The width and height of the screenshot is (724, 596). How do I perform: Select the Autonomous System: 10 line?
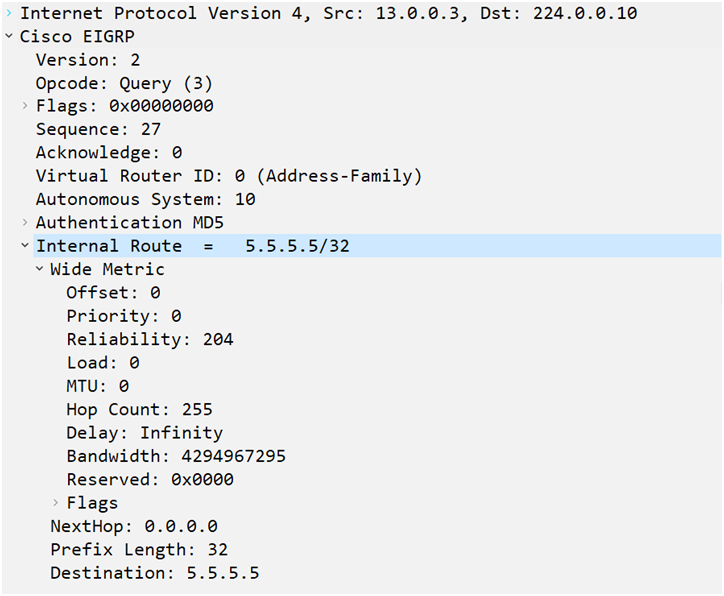coord(145,199)
